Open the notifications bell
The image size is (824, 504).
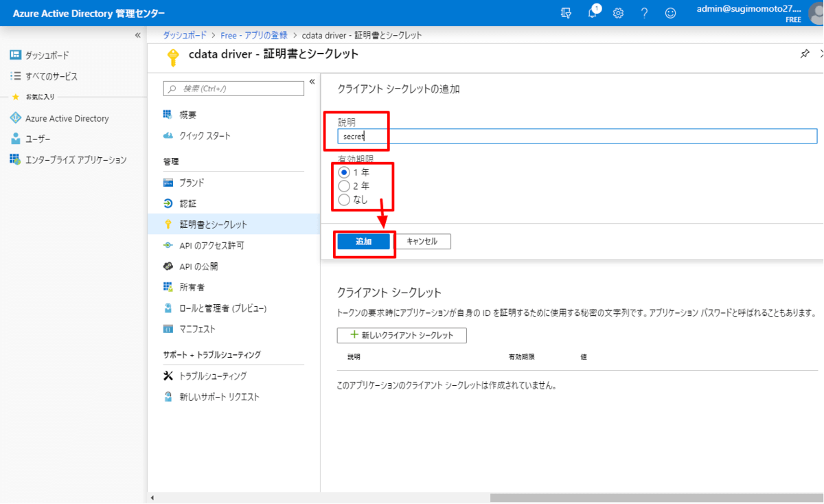[x=593, y=12]
